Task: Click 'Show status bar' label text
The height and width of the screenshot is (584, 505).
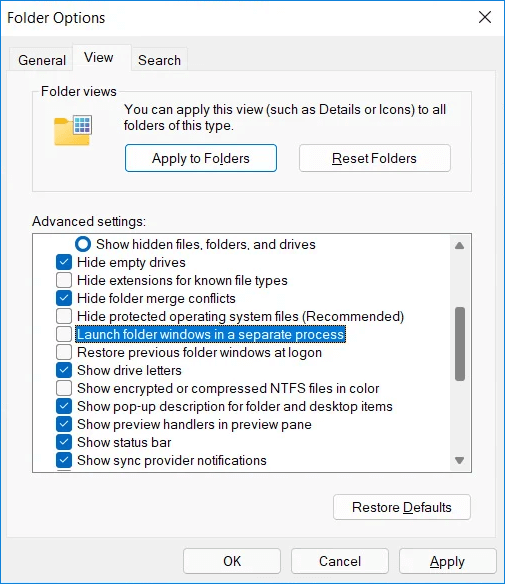Action: [124, 442]
